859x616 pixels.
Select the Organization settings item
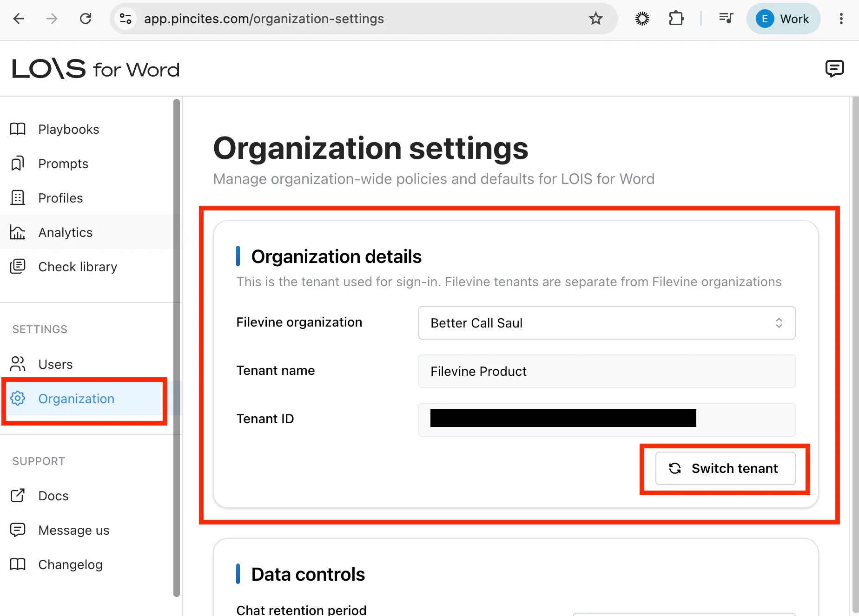click(x=86, y=399)
